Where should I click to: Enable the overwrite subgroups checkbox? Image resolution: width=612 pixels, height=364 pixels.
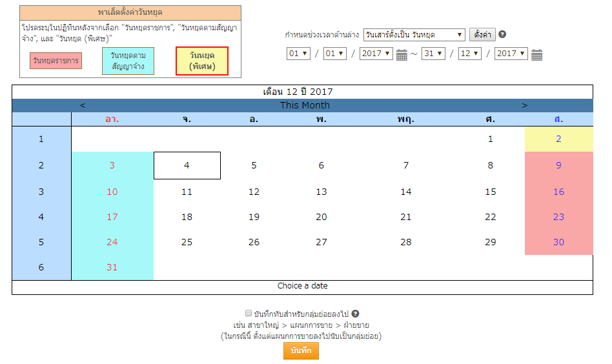coord(249,314)
